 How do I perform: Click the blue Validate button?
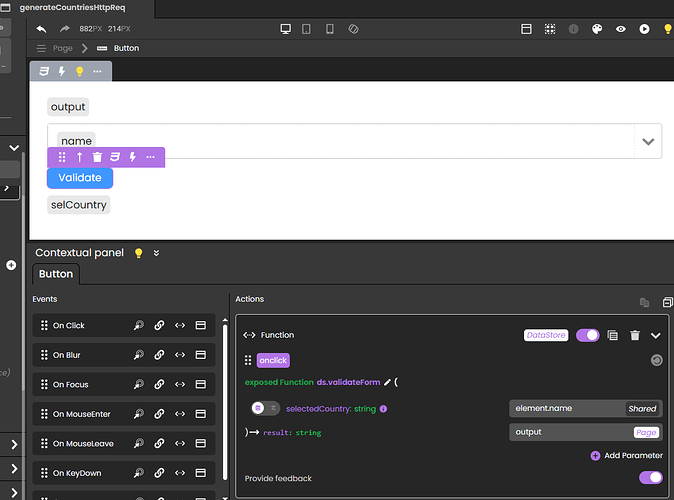click(80, 178)
